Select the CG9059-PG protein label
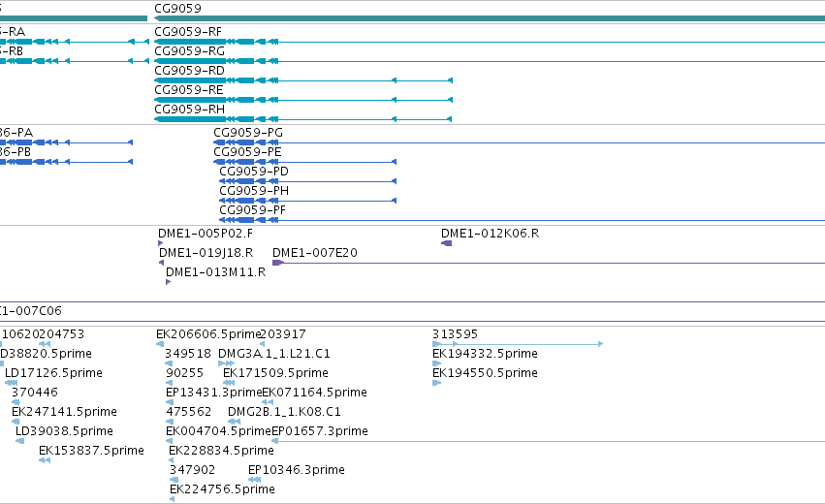This screenshot has height=504, width=825. [x=248, y=133]
